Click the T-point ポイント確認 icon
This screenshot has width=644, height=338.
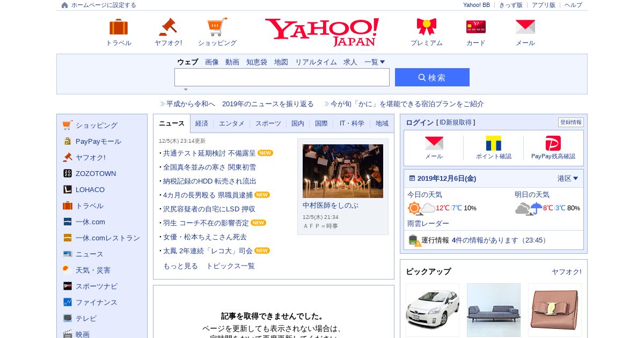[494, 143]
